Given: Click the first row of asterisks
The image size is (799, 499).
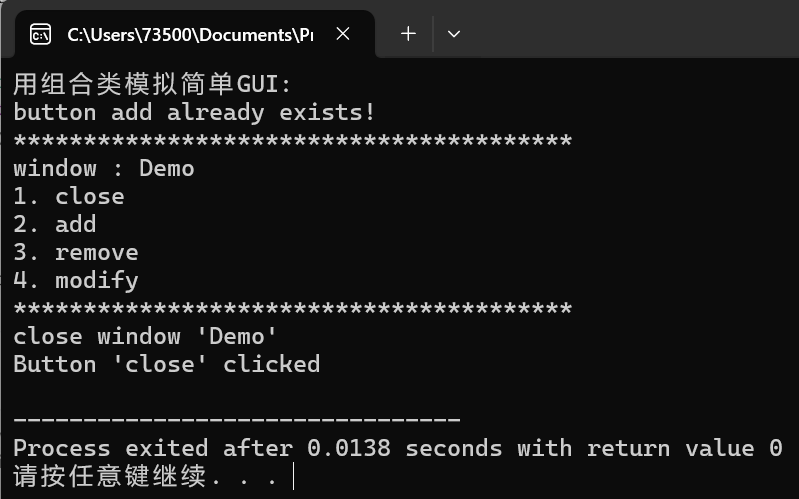Looking at the screenshot, I should (292, 140).
